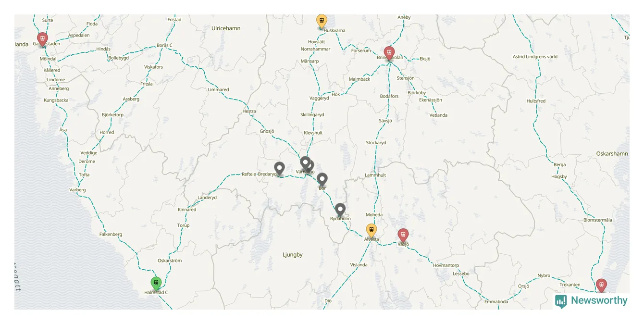Screen dimensions: 644x324
Task: Open the red train marker near Gamlestaden
Action: [42, 39]
